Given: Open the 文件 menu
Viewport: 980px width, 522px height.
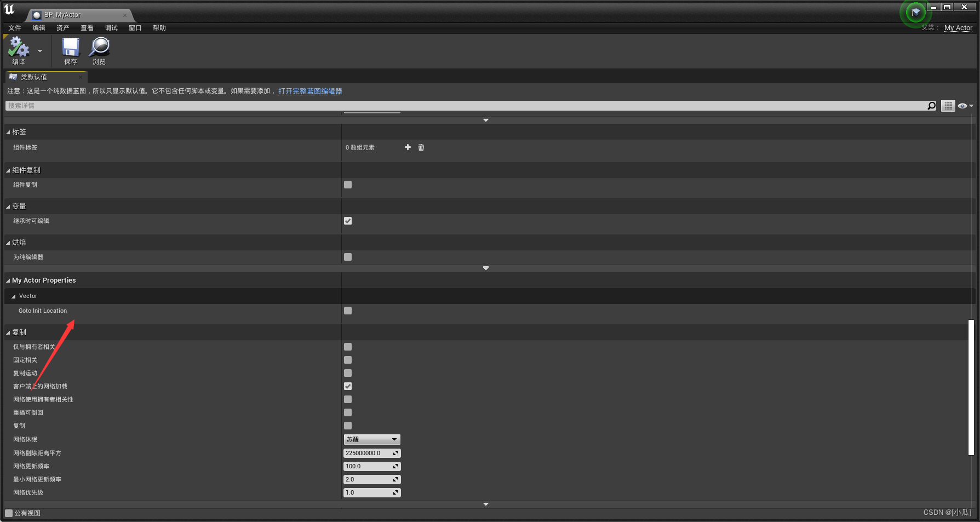Looking at the screenshot, I should (15, 28).
